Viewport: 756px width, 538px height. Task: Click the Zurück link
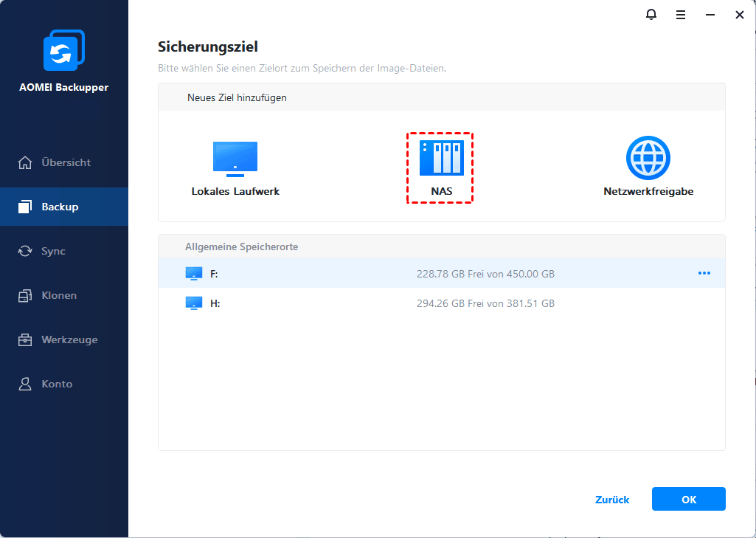[611, 499]
